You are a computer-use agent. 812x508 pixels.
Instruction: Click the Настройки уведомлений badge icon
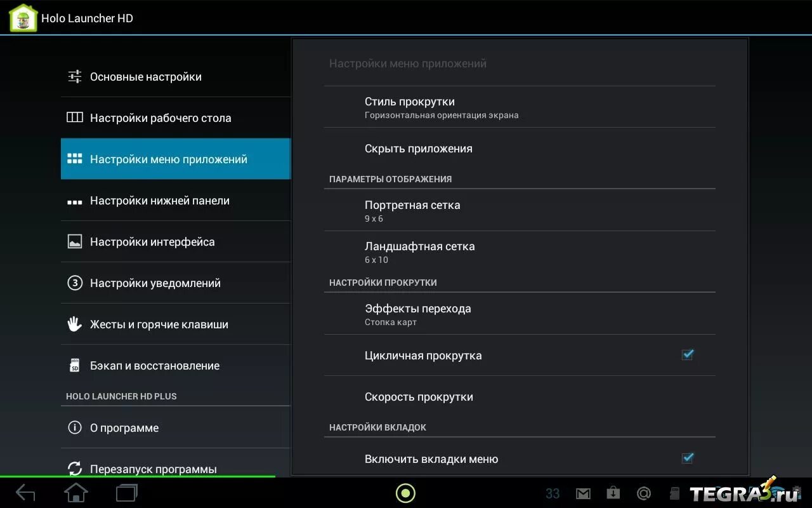click(x=75, y=283)
